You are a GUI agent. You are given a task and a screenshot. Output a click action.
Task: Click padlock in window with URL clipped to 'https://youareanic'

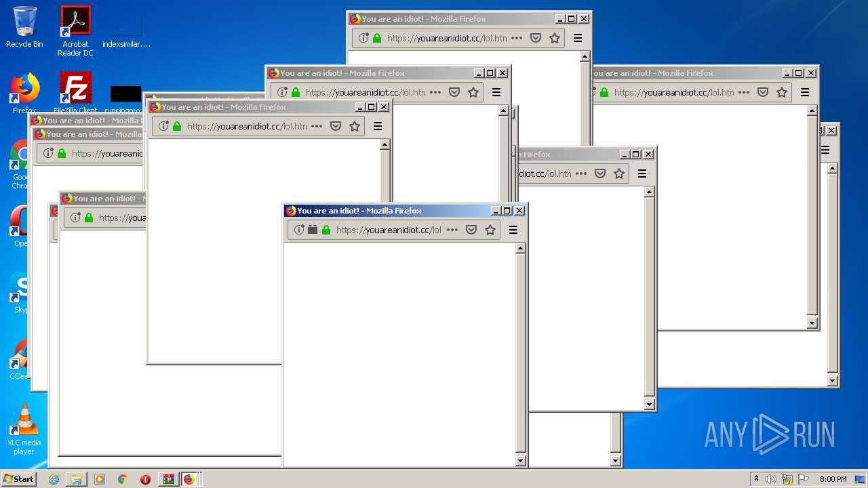tap(62, 153)
